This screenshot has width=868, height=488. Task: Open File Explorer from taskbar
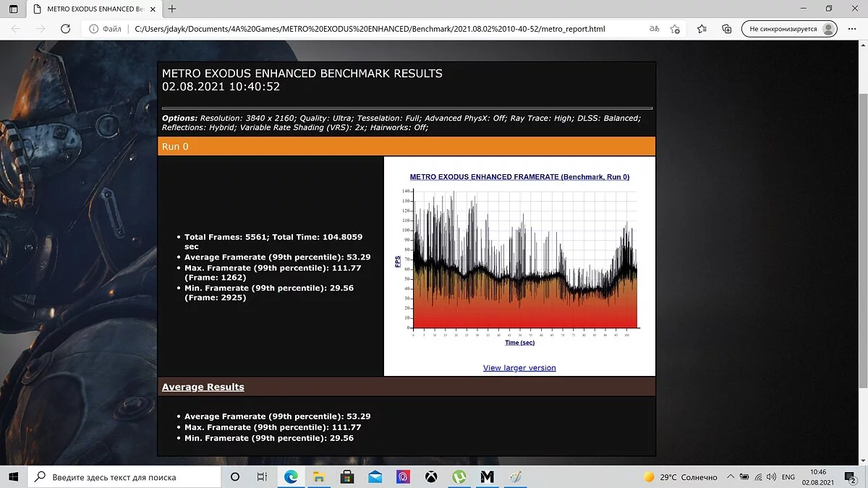pyautogui.click(x=318, y=477)
